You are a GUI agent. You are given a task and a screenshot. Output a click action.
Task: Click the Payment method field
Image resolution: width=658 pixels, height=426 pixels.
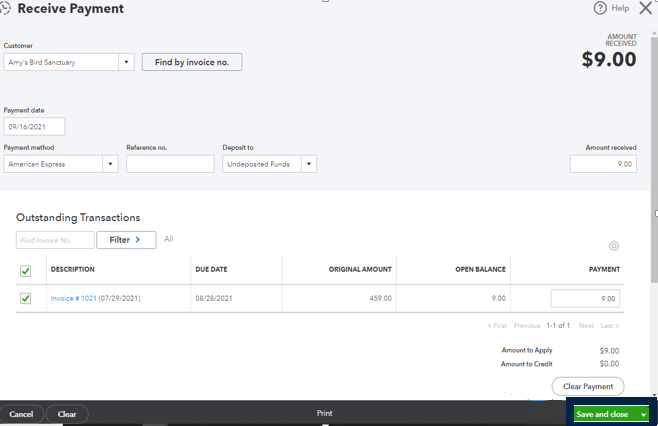(53, 164)
